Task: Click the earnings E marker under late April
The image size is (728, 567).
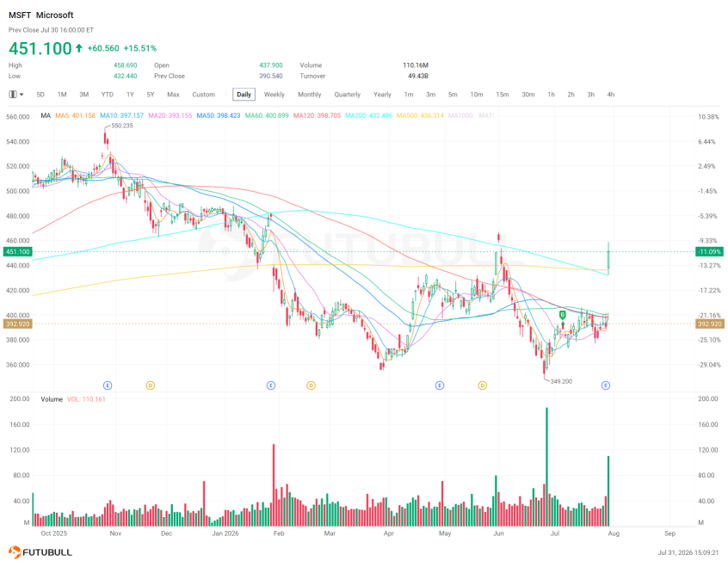Action: (x=440, y=385)
